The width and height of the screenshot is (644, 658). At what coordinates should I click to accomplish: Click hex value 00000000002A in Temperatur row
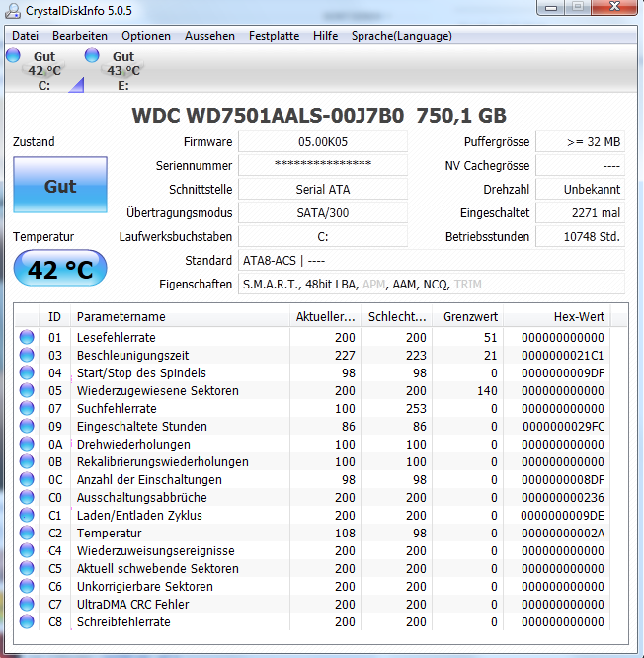click(x=563, y=533)
